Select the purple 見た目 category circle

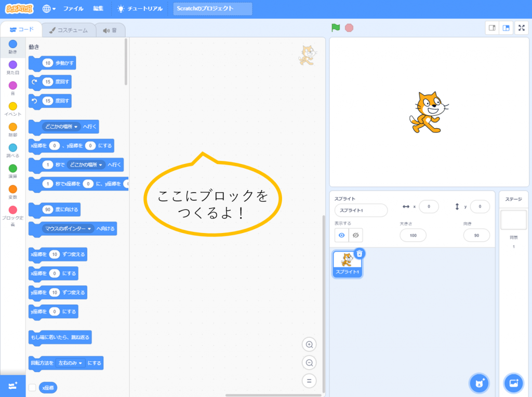click(12, 65)
